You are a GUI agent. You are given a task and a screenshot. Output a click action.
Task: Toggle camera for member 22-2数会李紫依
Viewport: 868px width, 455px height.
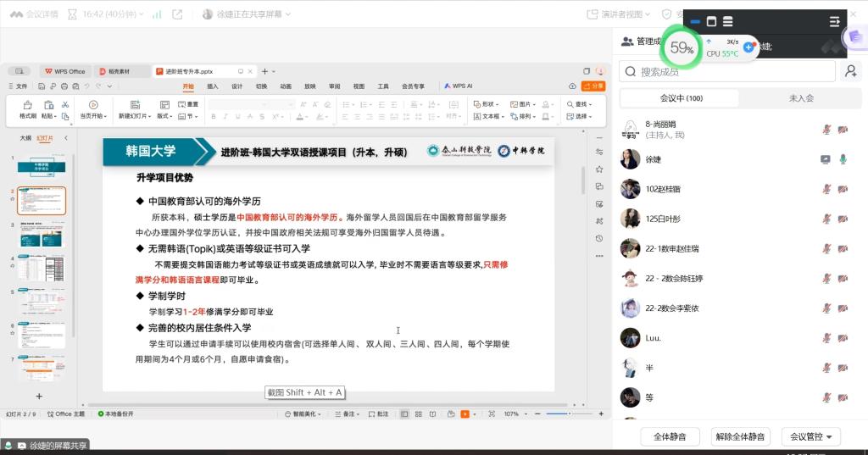coord(843,308)
